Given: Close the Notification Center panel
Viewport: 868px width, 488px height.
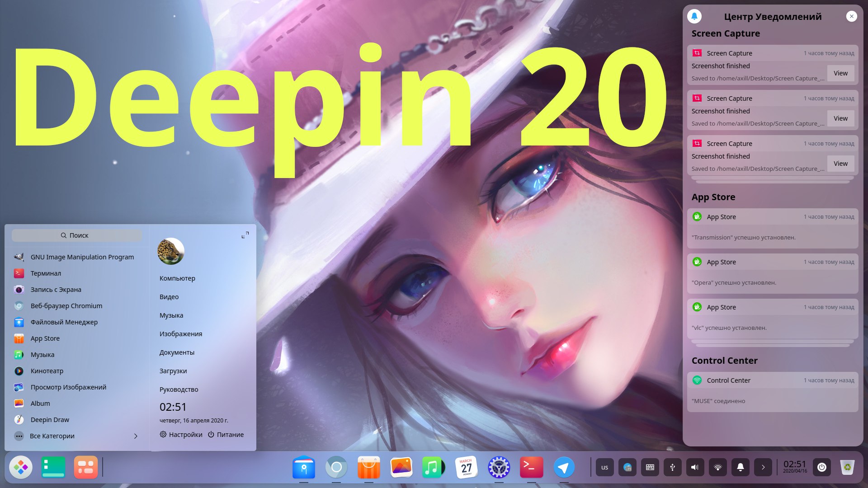Looking at the screenshot, I should pyautogui.click(x=852, y=16).
